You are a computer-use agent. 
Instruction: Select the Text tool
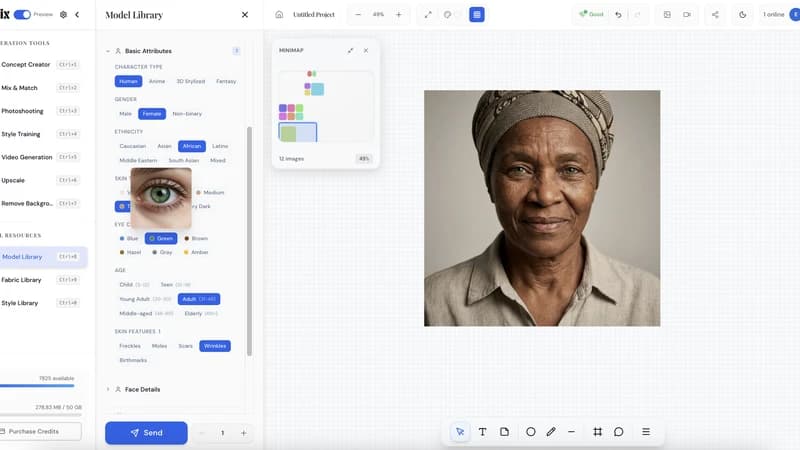coord(482,432)
